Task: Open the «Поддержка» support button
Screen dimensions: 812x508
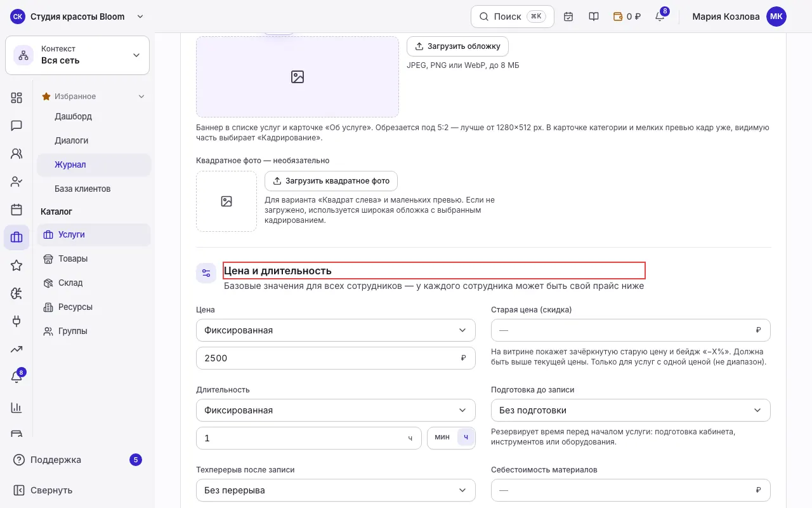Action: [77, 460]
